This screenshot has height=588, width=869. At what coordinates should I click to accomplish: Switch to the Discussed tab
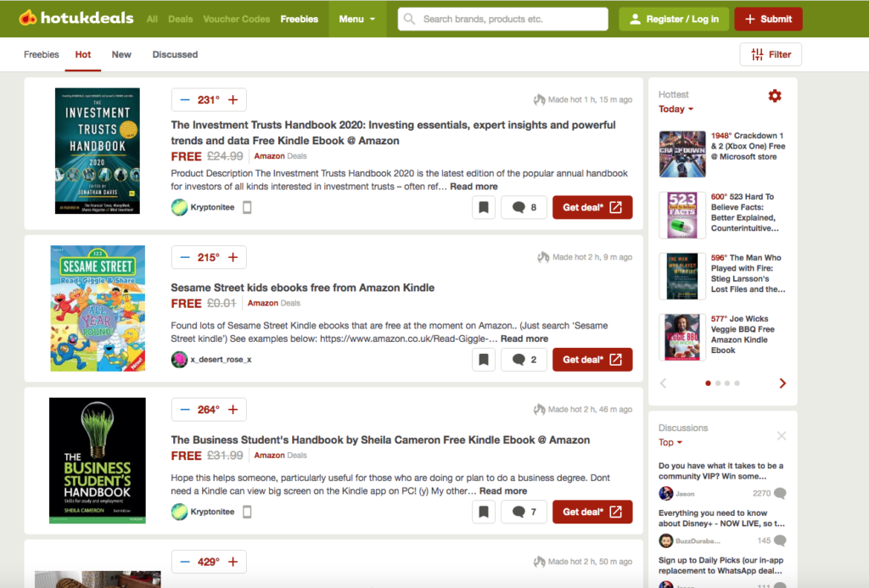(x=175, y=54)
